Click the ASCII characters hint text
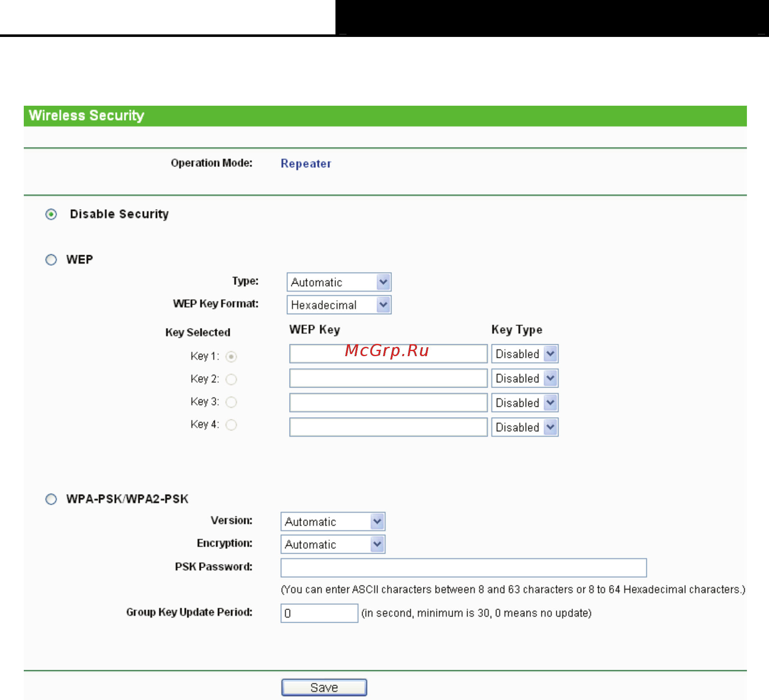Image resolution: width=769 pixels, height=700 pixels. coord(513,590)
